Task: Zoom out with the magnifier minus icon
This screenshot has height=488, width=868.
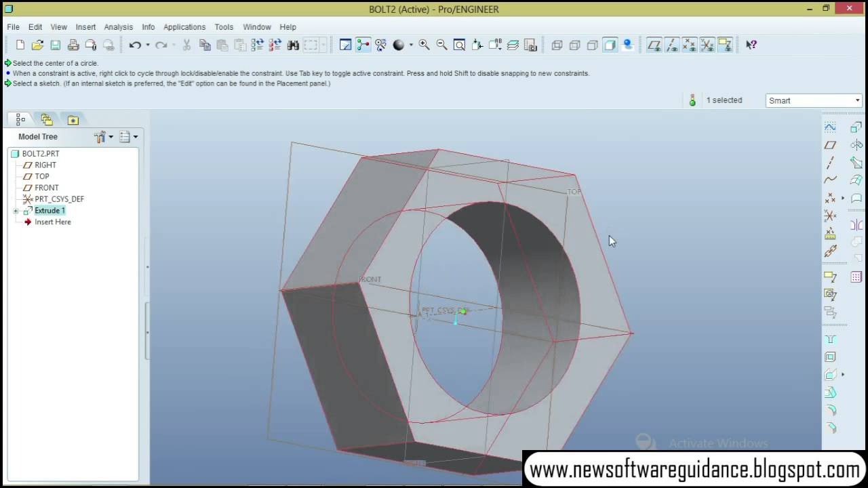Action: coord(442,45)
